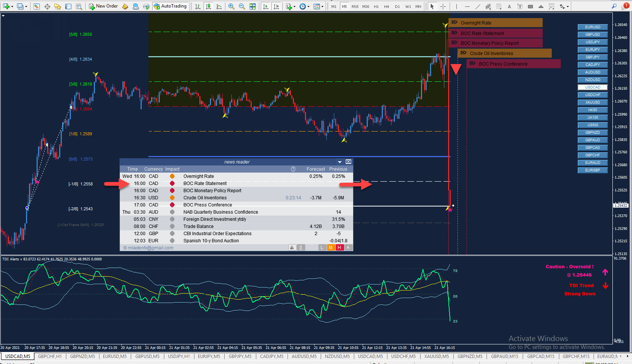Zoom in on the chart
The width and height of the screenshot is (632, 364).
(231, 6)
